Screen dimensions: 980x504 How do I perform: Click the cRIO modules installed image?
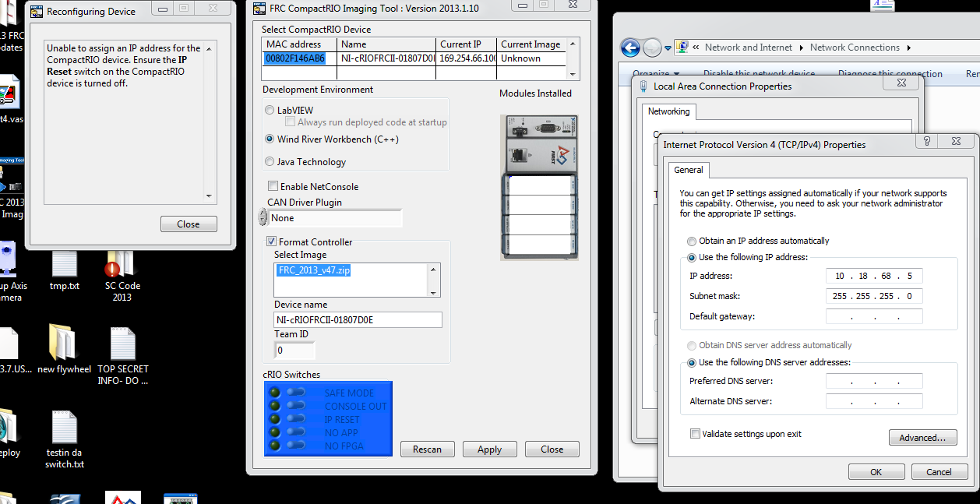(x=541, y=187)
